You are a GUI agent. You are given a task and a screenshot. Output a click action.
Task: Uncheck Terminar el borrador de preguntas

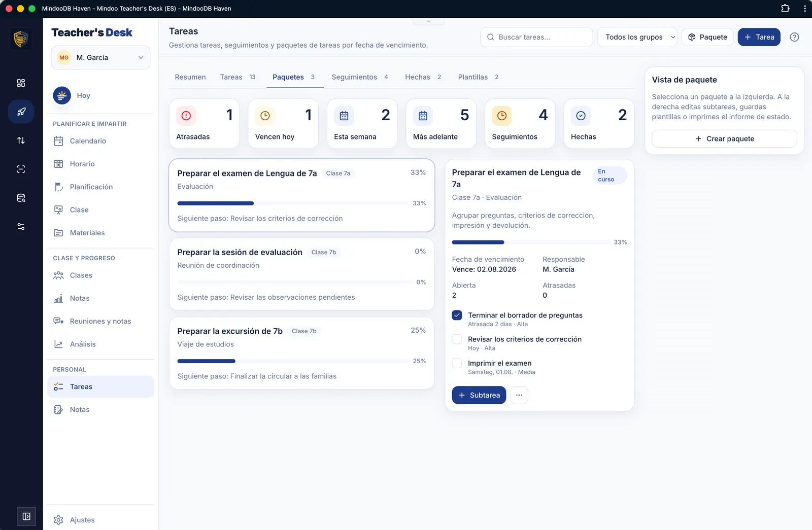coord(457,315)
